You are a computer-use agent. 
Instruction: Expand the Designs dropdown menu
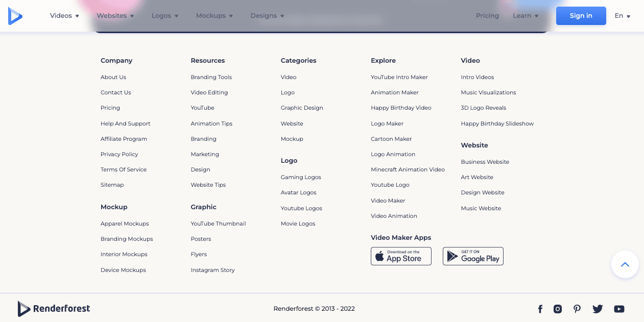268,16
